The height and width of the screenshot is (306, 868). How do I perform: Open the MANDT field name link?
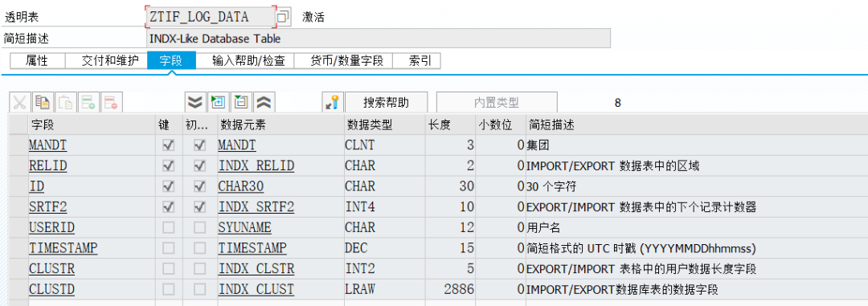click(x=47, y=145)
